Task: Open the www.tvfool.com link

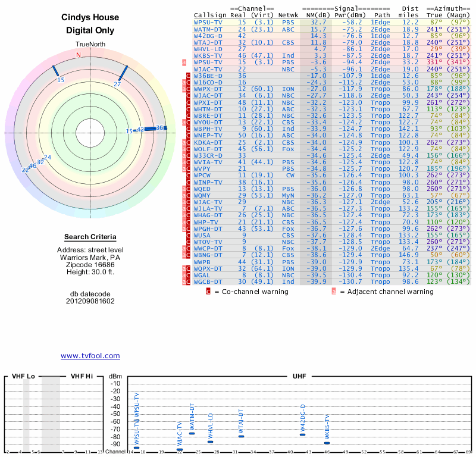Action: (x=90, y=356)
